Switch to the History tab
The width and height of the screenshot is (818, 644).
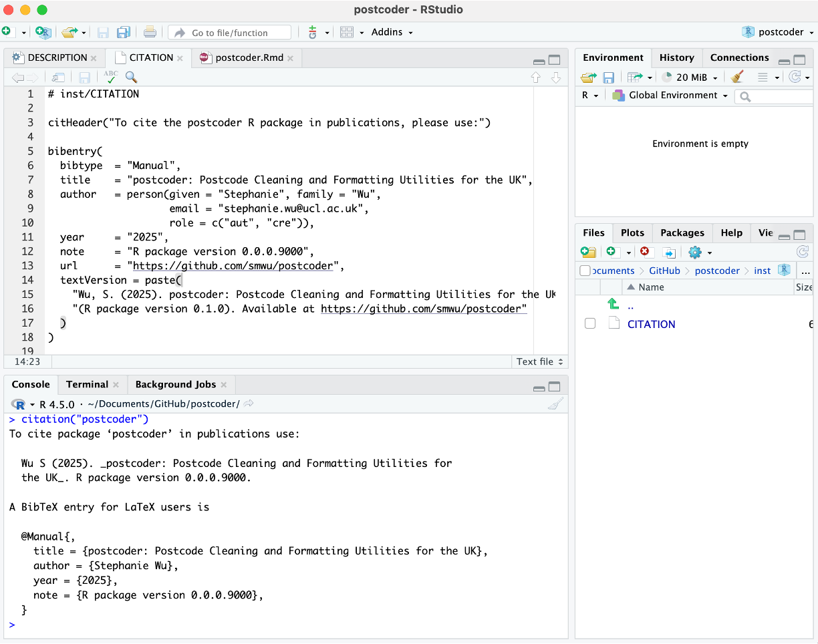(x=677, y=57)
